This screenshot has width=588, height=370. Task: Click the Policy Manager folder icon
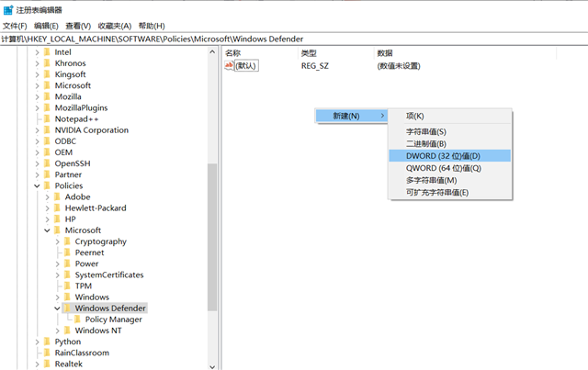coord(77,320)
